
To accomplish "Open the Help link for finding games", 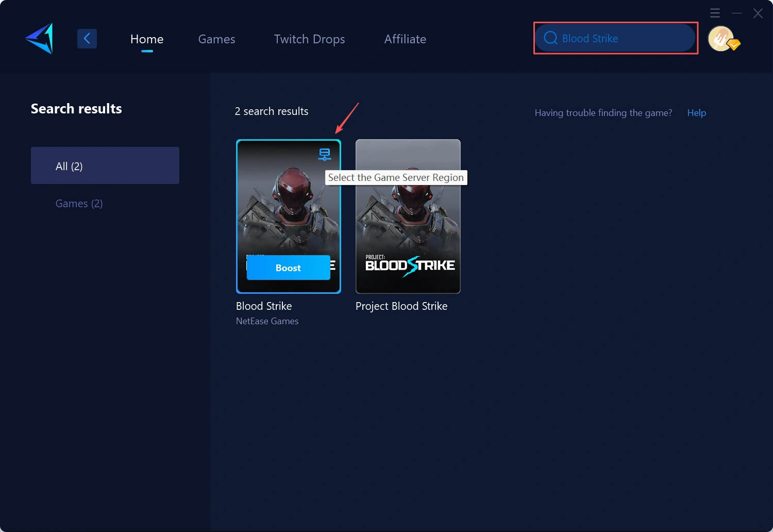I will coord(697,112).
